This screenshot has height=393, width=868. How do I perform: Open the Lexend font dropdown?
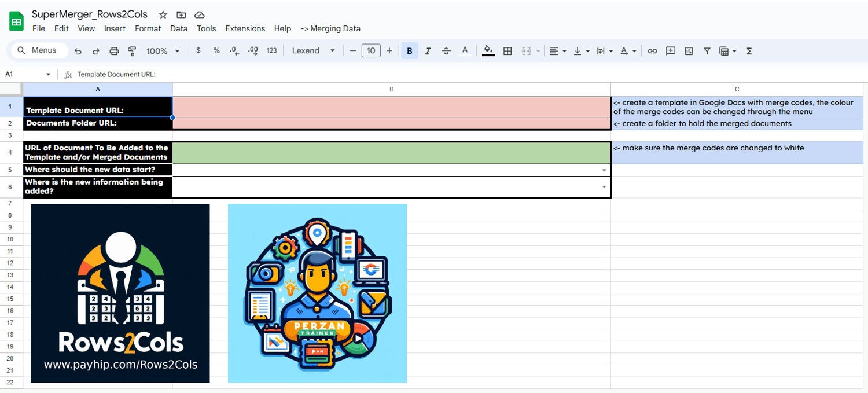(314, 50)
